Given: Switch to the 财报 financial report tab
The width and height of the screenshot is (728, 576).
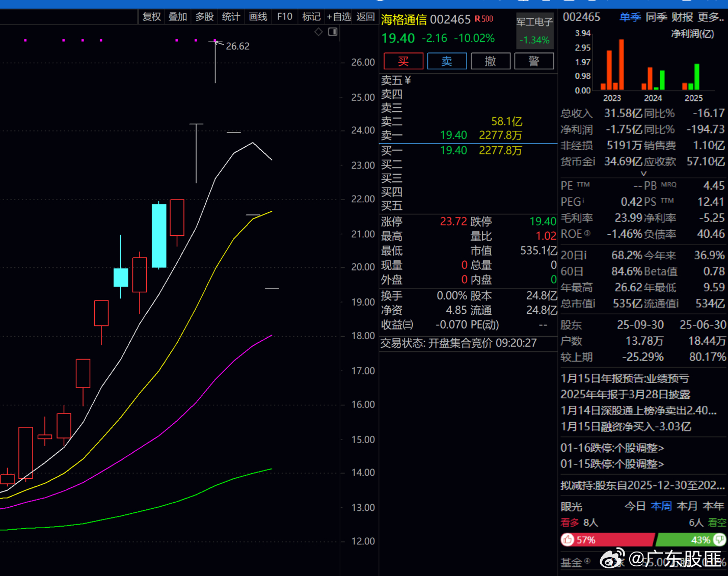Looking at the screenshot, I should pos(682,17).
